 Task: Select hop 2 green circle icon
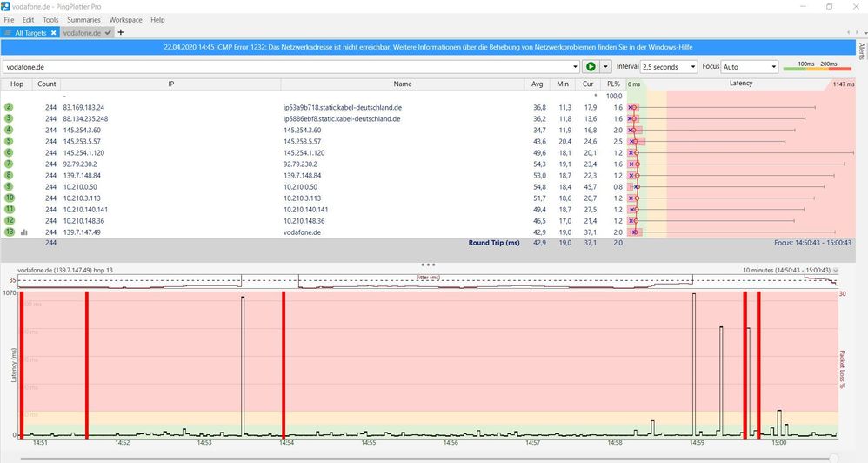[x=9, y=107]
